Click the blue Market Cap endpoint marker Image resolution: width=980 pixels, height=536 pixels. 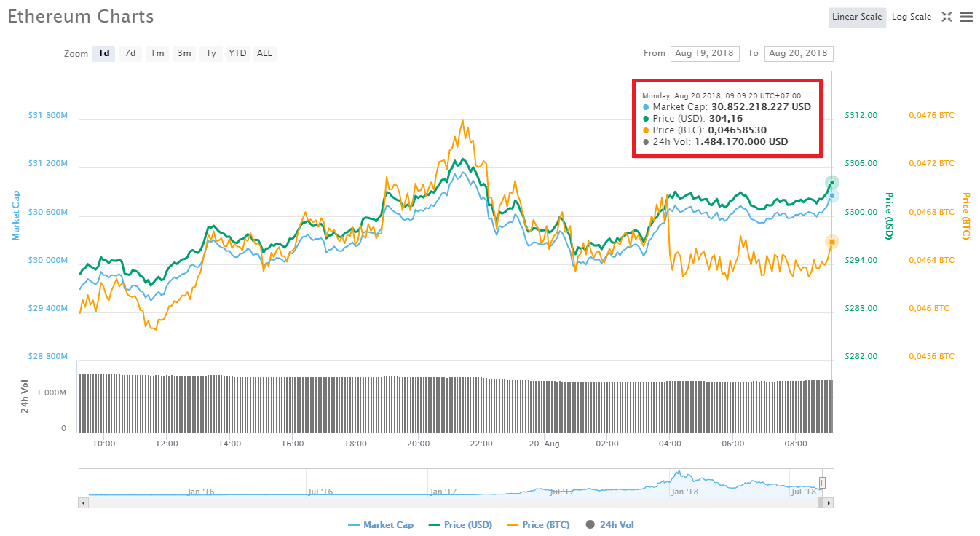point(833,195)
